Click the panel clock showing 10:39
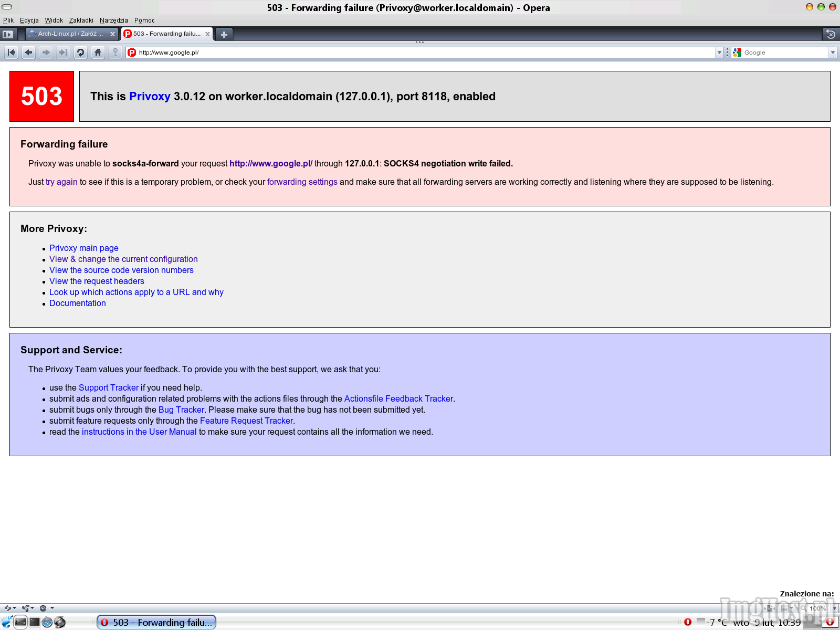The height and width of the screenshot is (630, 840). click(x=767, y=623)
